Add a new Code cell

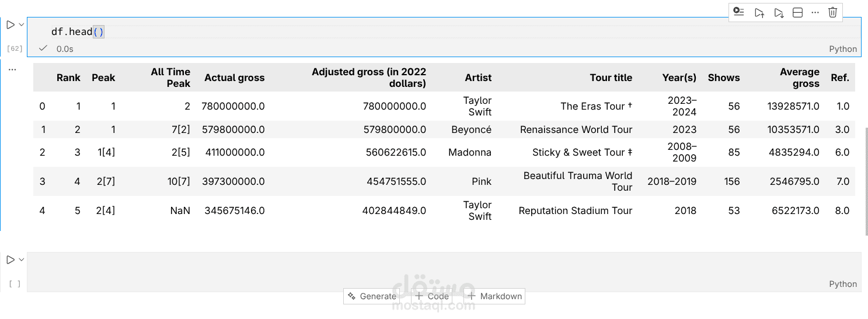pos(432,296)
